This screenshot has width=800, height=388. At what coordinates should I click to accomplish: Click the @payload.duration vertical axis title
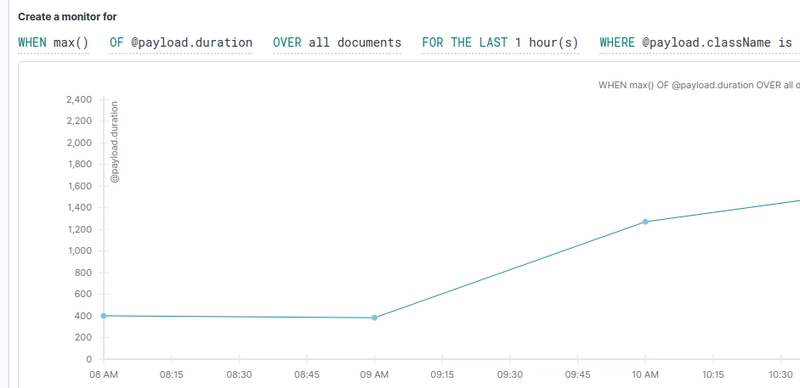pos(115,142)
